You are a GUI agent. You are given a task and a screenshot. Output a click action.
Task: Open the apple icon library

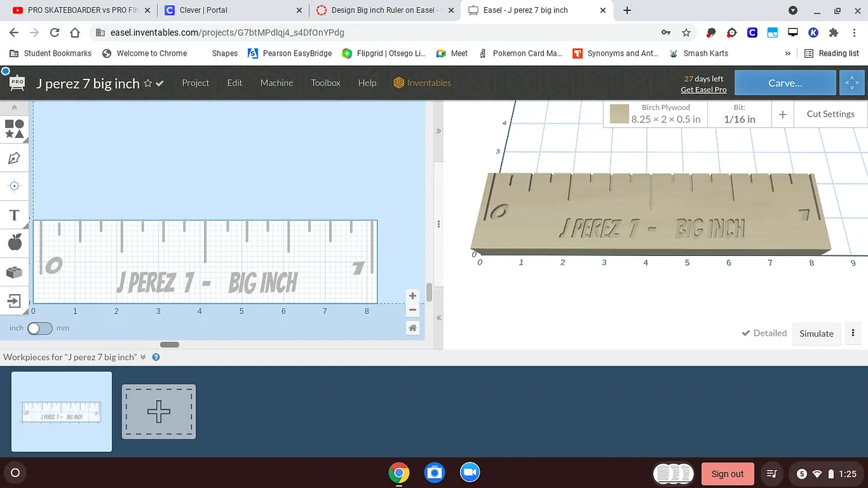[14, 244]
